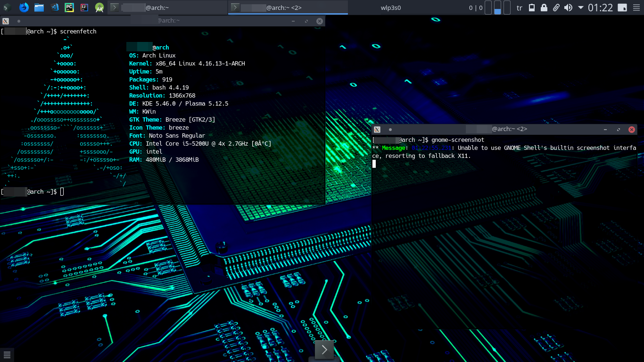Viewport: 644px width, 362px height.
Task: Click the right-arrow button at the bottom center
Action: pos(324,350)
